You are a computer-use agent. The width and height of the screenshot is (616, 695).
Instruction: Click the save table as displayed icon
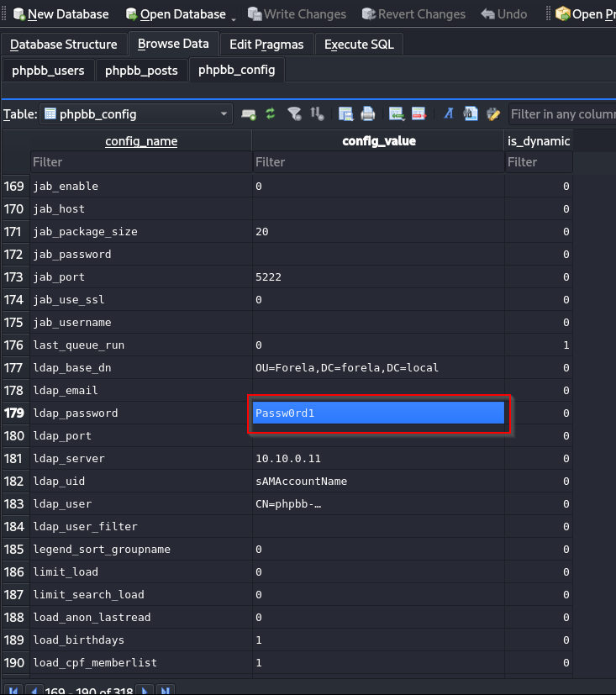[345, 114]
